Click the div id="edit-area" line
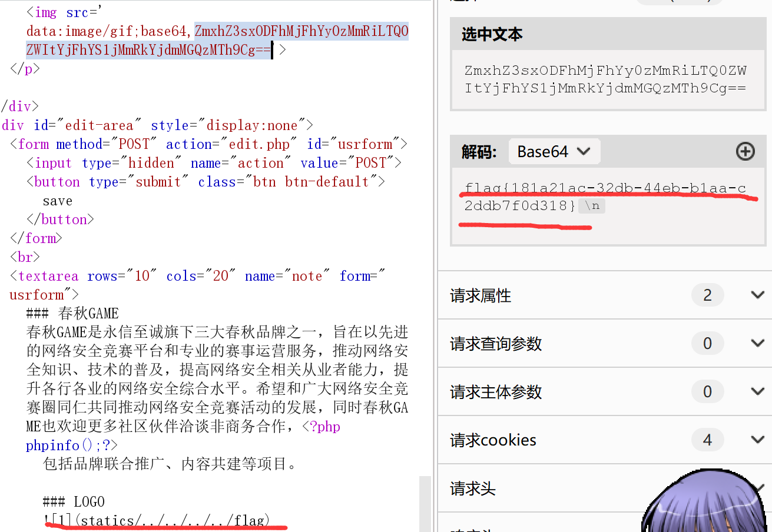Screen dimensions: 772x532 click(157, 125)
